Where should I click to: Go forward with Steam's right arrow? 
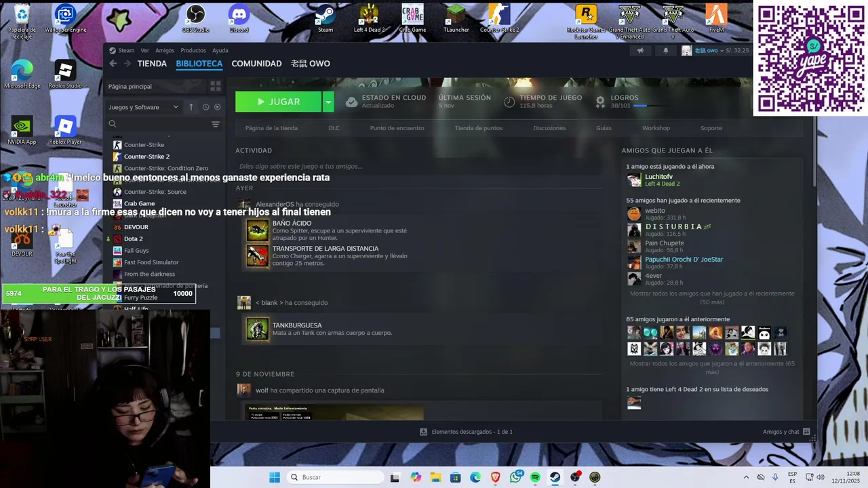pos(127,64)
